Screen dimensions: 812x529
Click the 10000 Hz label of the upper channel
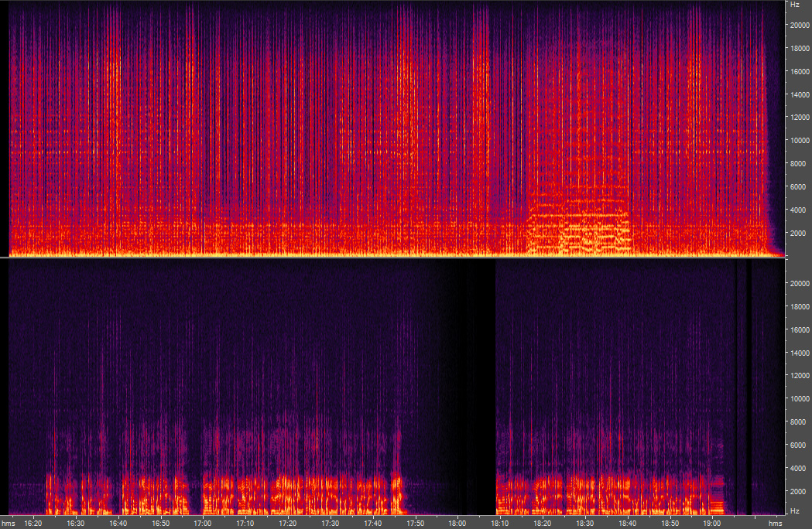pyautogui.click(x=799, y=140)
